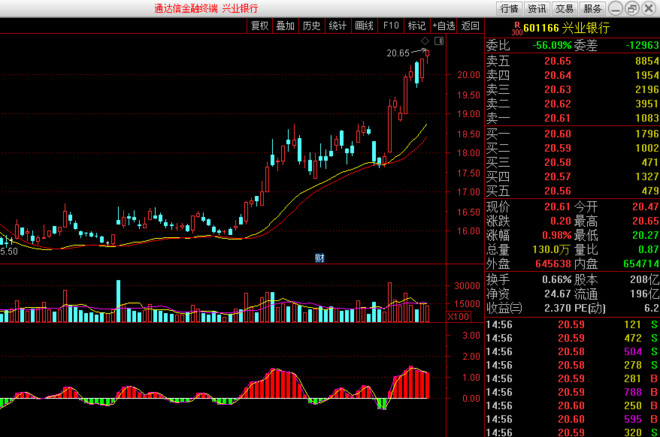The image size is (660, 437).
Task: Click 返回 to go back
Action: pos(470,26)
